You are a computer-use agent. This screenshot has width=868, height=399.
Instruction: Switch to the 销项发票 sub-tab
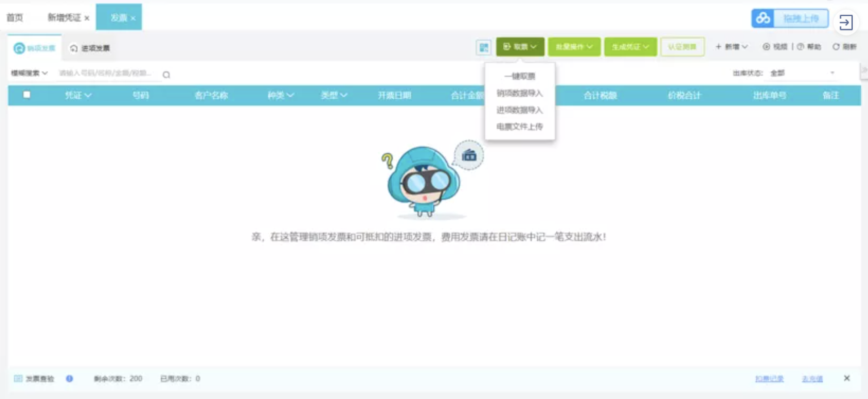(34, 48)
